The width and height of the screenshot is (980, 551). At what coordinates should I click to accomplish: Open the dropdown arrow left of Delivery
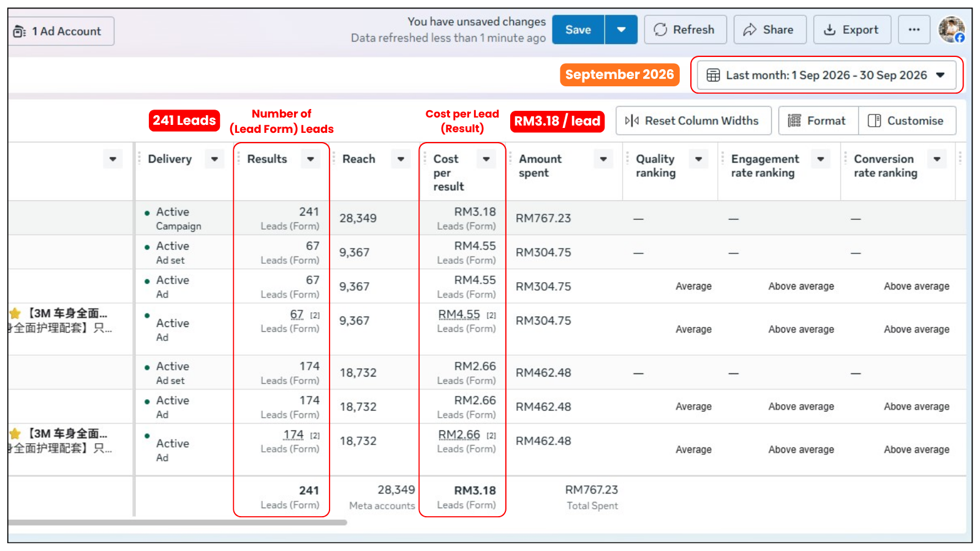[x=113, y=159]
